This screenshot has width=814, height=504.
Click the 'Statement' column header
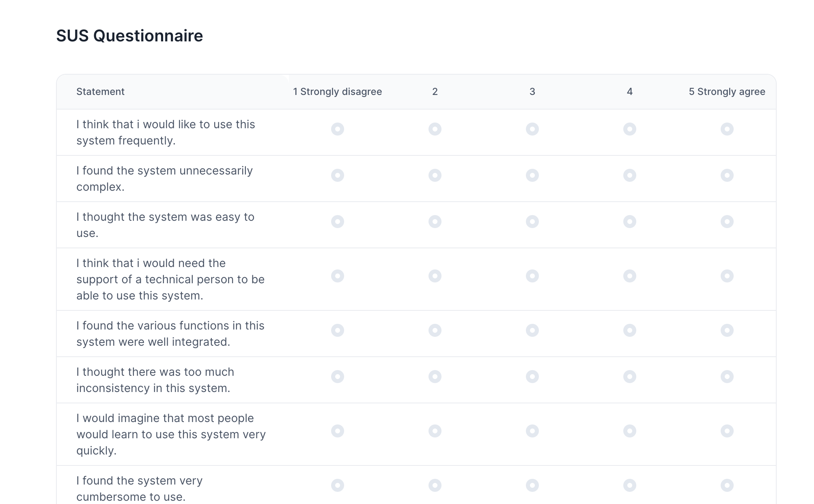100,92
